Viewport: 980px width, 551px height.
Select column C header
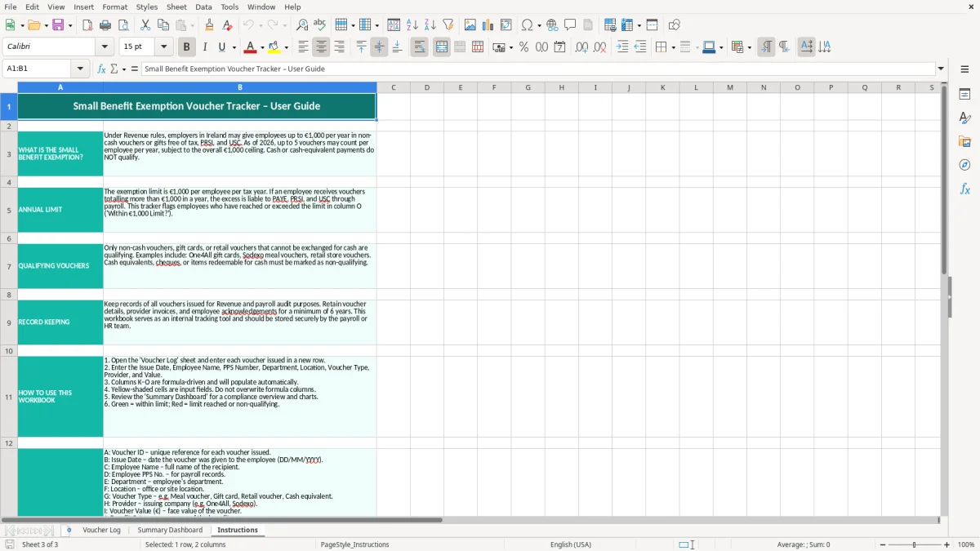393,87
